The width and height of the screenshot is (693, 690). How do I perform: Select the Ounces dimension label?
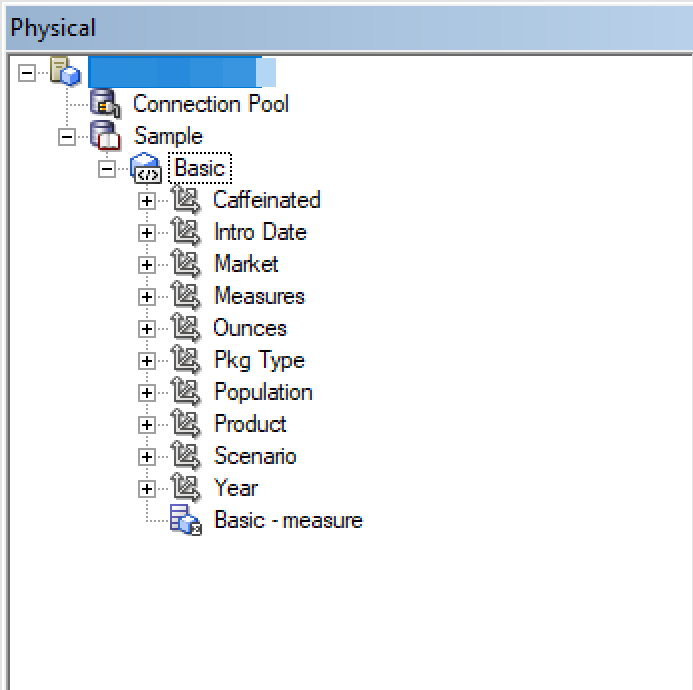(250, 328)
